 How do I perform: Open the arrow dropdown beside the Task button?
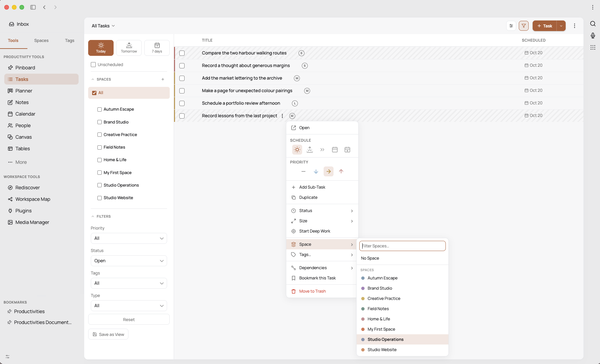pos(561,26)
